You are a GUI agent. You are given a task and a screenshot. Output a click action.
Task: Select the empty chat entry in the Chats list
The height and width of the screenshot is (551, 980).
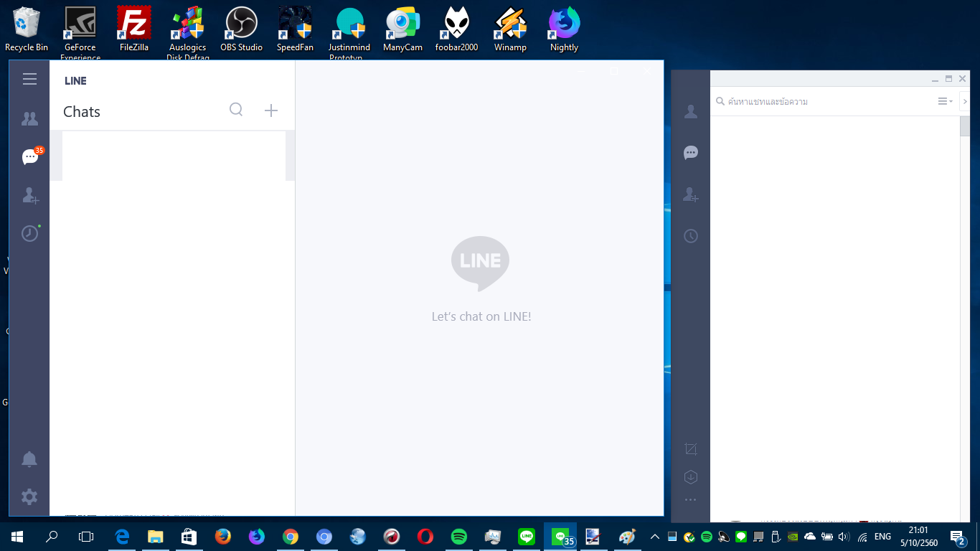coord(174,156)
